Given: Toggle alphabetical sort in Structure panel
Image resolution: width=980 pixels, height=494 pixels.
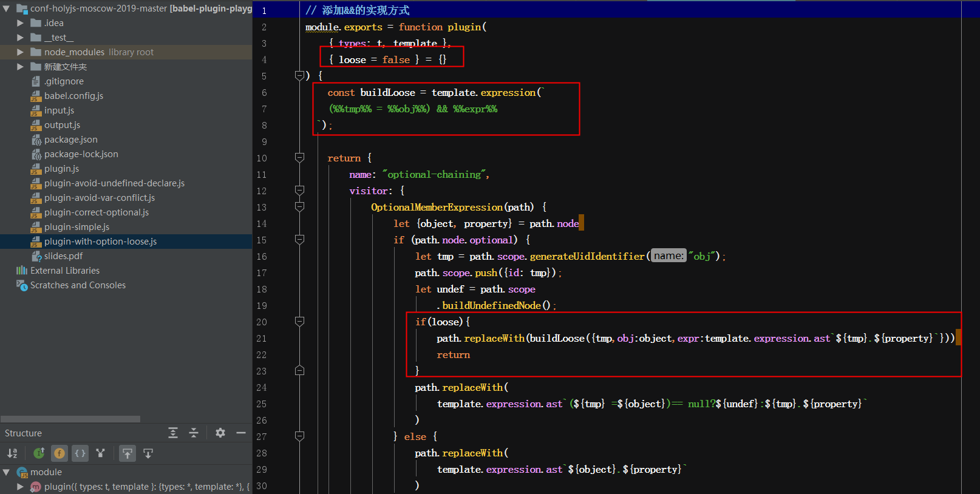Looking at the screenshot, I should (12, 453).
